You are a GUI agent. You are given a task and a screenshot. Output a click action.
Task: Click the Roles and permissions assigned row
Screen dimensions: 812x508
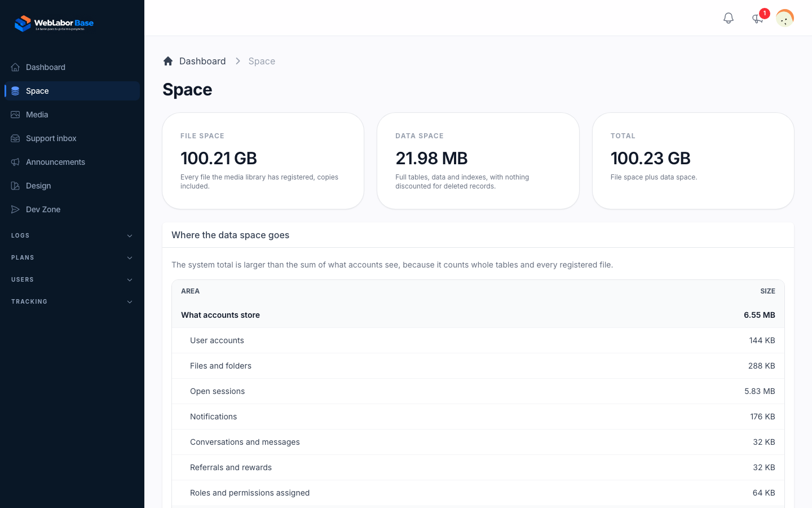click(x=478, y=493)
